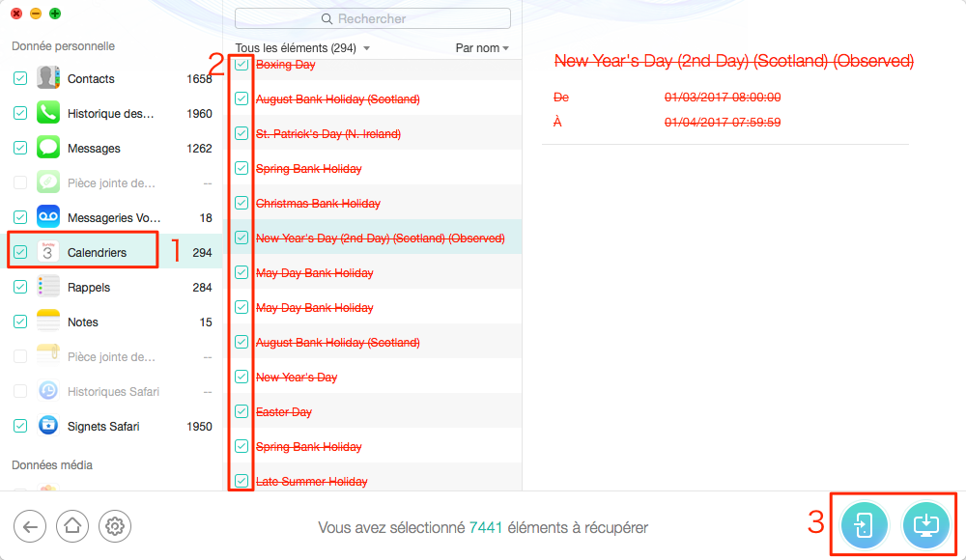Uncheck the Rappels category checkbox
Image resolution: width=966 pixels, height=560 pixels.
coord(20,287)
